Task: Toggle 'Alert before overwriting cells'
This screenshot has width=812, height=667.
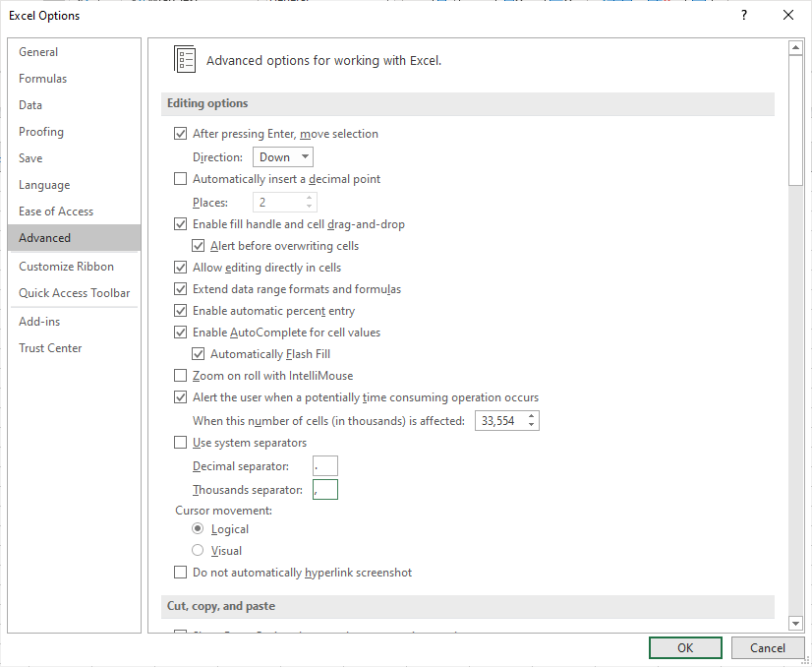Action: click(199, 245)
